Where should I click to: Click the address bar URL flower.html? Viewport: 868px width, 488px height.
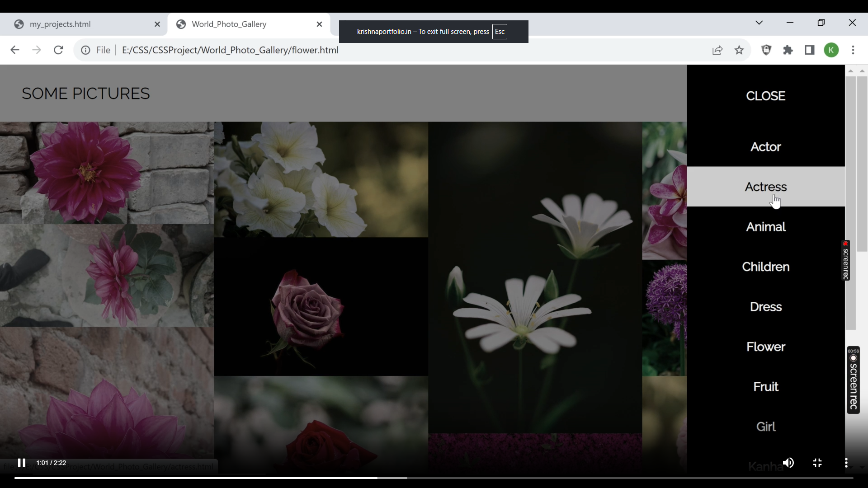tap(230, 50)
